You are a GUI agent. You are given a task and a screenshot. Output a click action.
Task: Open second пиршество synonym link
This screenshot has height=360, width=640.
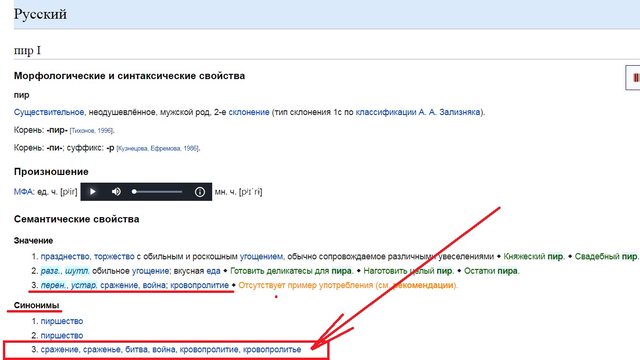pyautogui.click(x=62, y=336)
